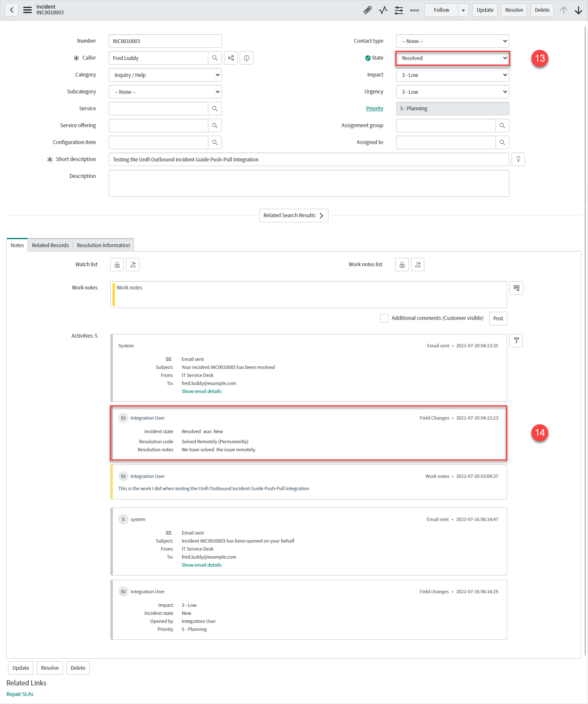Open personalize form settings sliders icon
588x704 pixels.
(399, 10)
